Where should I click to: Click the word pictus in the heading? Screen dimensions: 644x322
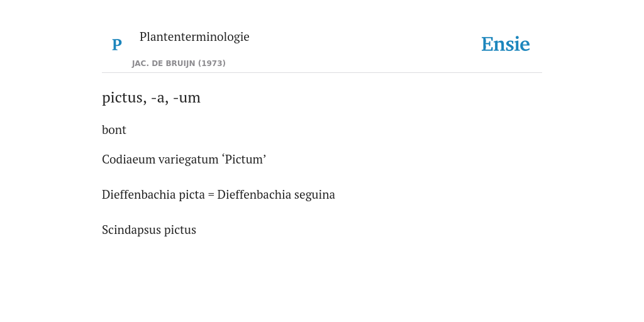click(125, 98)
